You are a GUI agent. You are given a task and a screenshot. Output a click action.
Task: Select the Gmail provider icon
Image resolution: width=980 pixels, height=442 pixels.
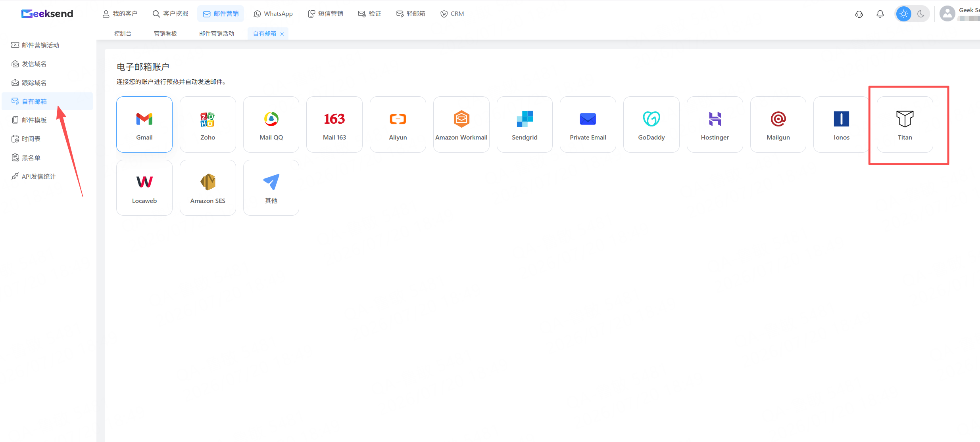coord(144,119)
